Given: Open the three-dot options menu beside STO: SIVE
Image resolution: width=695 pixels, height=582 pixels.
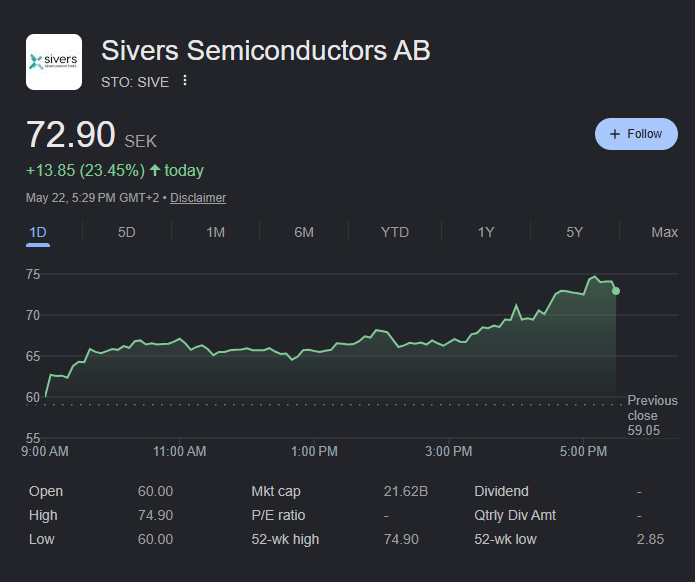Looking at the screenshot, I should click(185, 81).
